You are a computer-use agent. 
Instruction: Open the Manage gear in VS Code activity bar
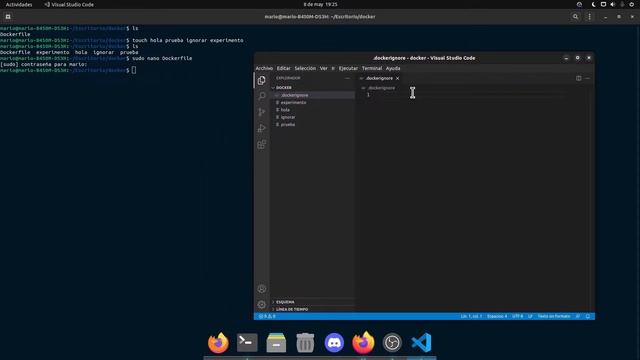pos(262,304)
